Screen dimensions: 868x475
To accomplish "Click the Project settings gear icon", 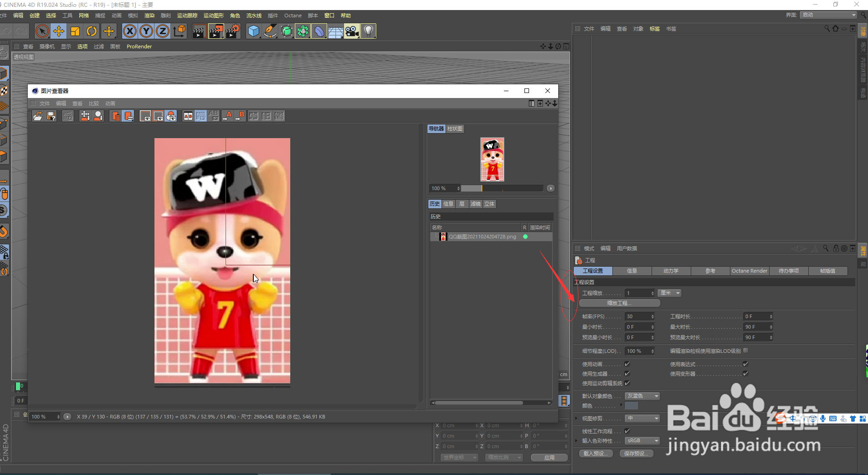I will [x=579, y=260].
